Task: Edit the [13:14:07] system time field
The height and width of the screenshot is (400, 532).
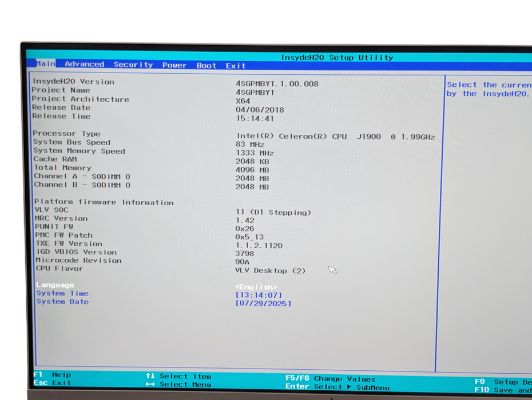Action: [259, 295]
